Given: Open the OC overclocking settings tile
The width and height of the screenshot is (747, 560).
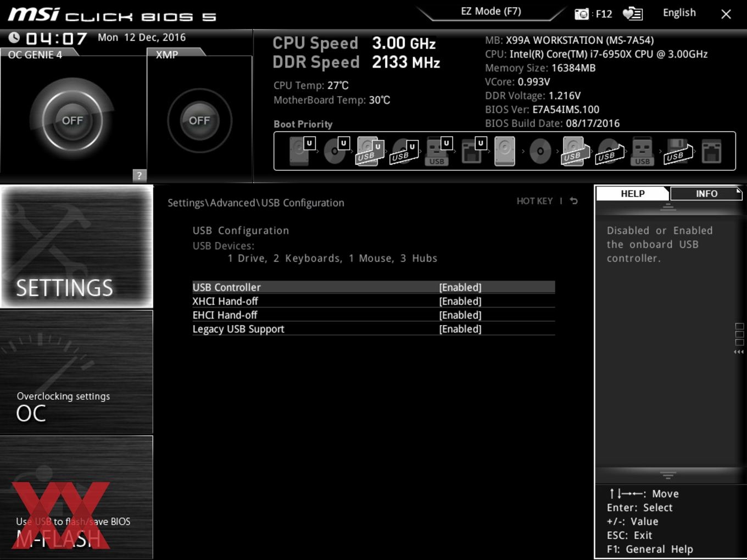Looking at the screenshot, I should click(77, 372).
